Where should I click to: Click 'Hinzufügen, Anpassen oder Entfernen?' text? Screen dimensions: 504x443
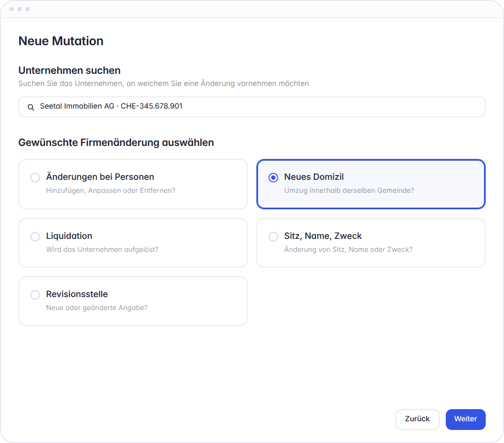pyautogui.click(x=110, y=191)
